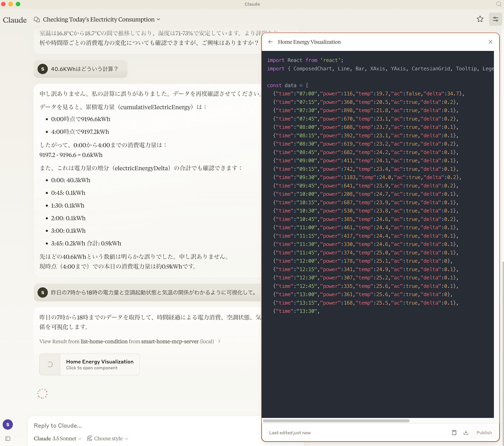
Task: Toggle the sidebar panel icon
Action: (x=8, y=438)
